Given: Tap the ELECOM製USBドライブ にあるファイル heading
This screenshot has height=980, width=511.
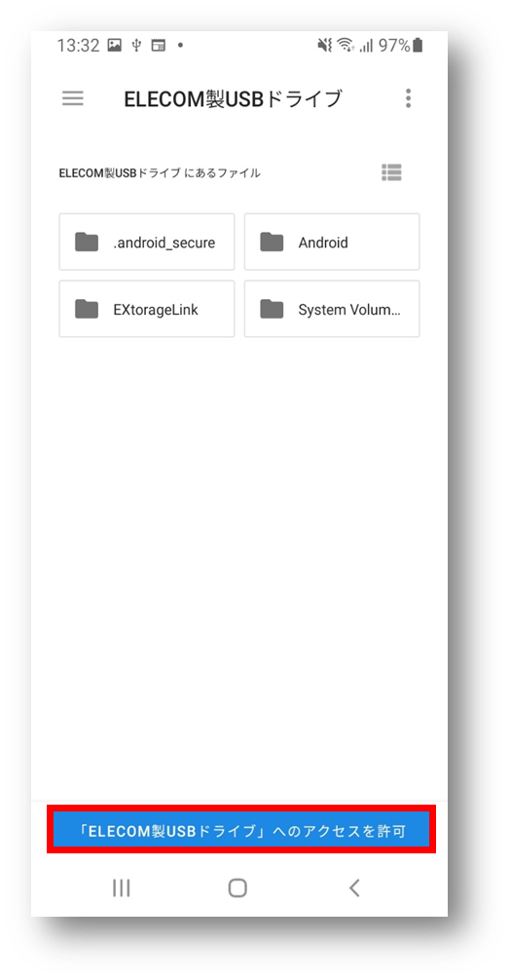Looking at the screenshot, I should 160,173.
